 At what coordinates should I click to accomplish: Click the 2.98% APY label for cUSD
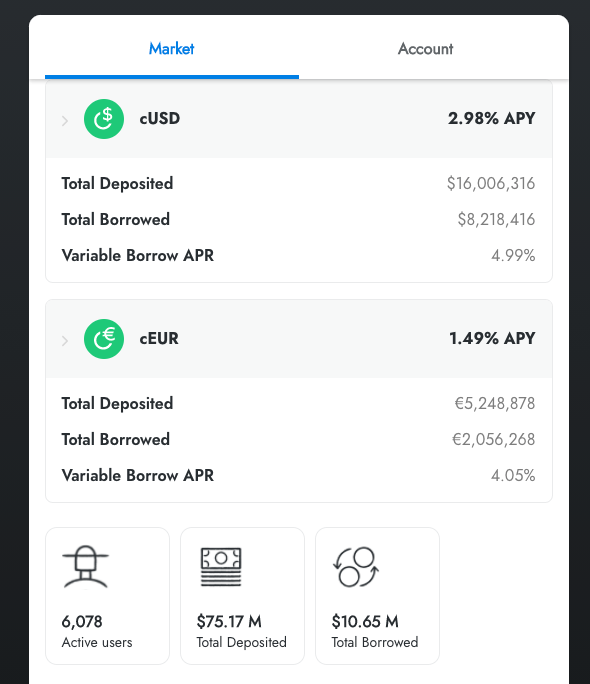pos(491,119)
